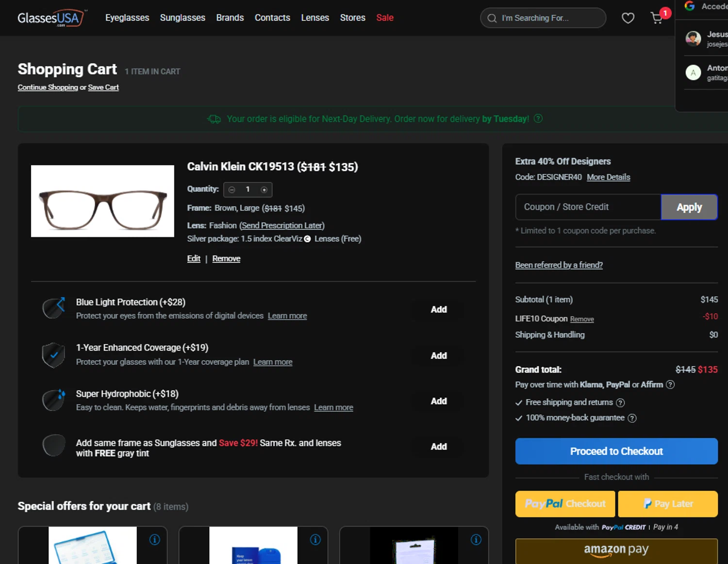Click the Sunglasses gray tint lens icon

pos(54,446)
